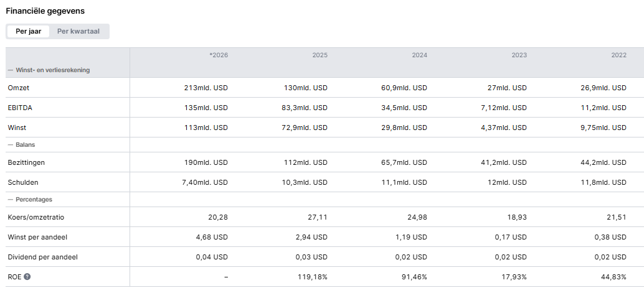Select the Schulden row label
The image size is (644, 293).
[22, 182]
